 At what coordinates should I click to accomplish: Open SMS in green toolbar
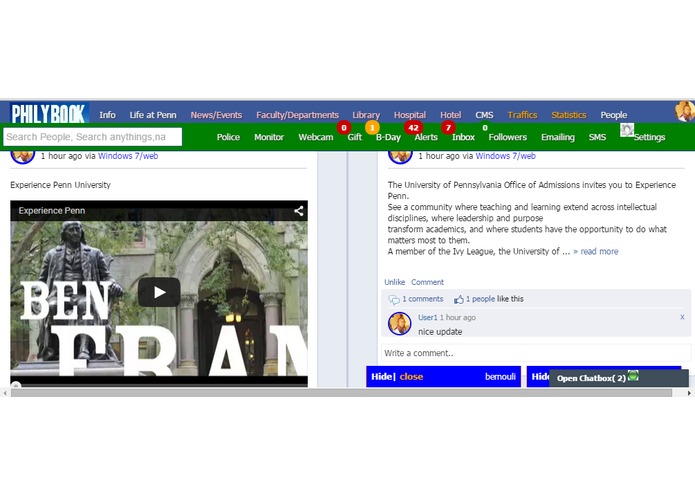click(x=597, y=137)
